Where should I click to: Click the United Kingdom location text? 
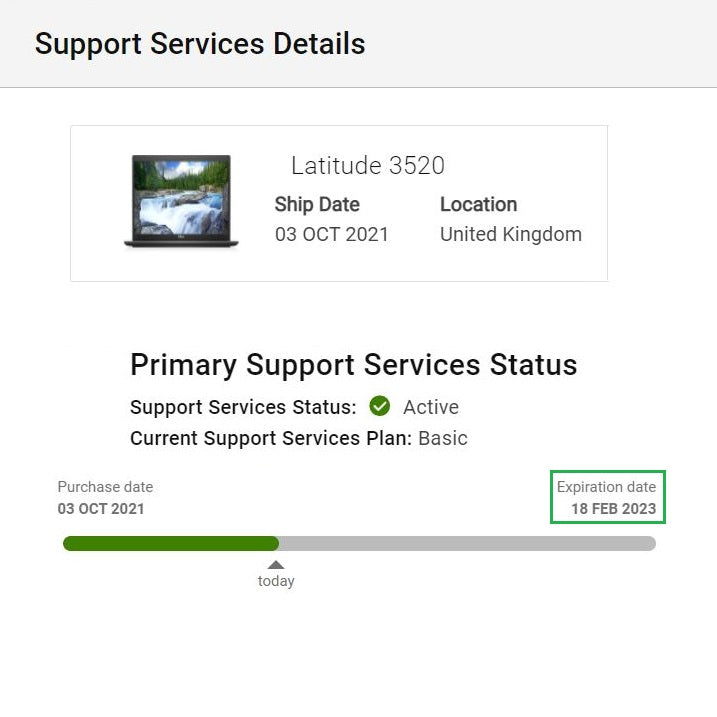click(x=511, y=234)
